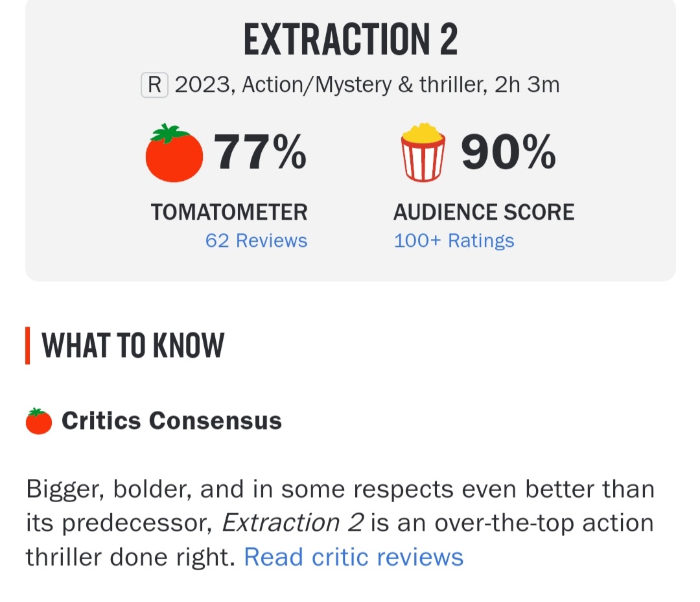Follow the Read critic reviews link

click(x=353, y=557)
